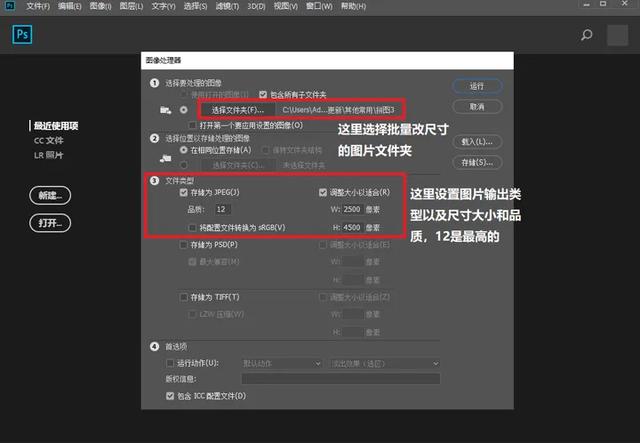This screenshot has height=443, width=640.
Task: Click the user profile avatar square
Action: [x=618, y=35]
